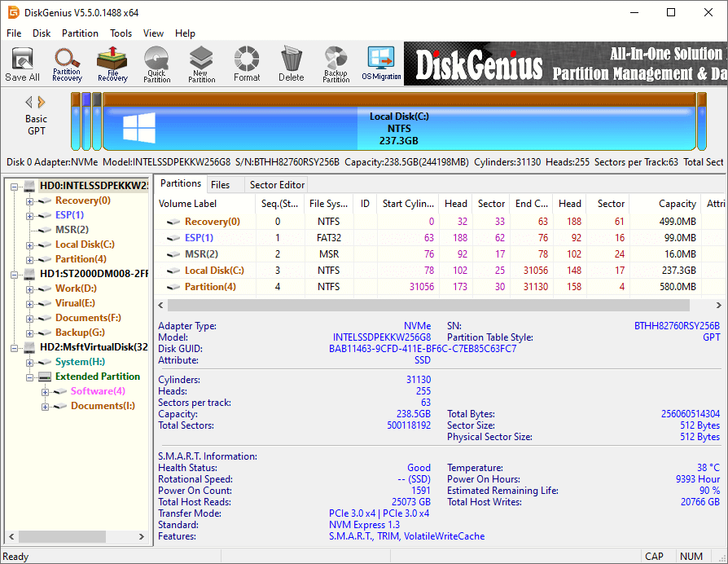Launch File Recovery from the toolbar
Screen dimensions: 728x564
coord(112,64)
